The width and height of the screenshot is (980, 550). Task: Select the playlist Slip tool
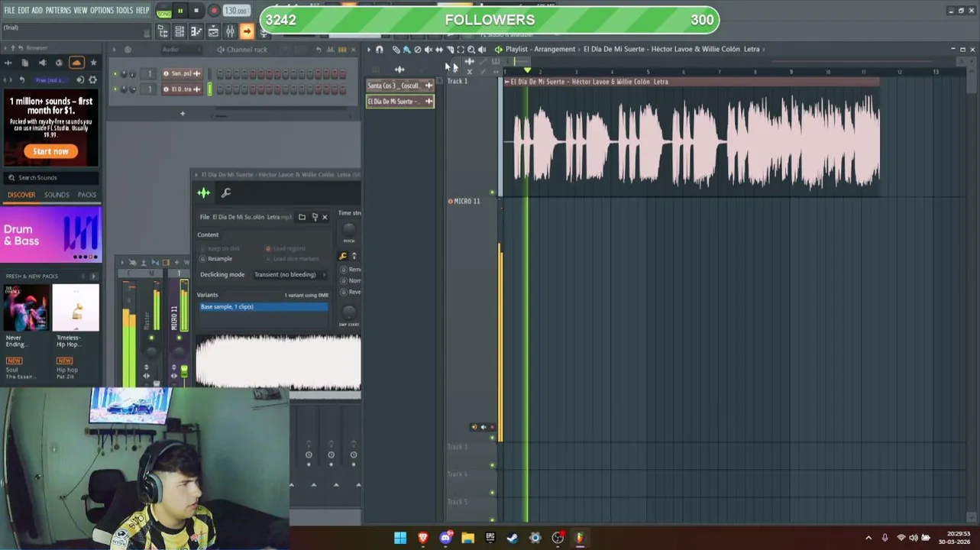click(438, 50)
